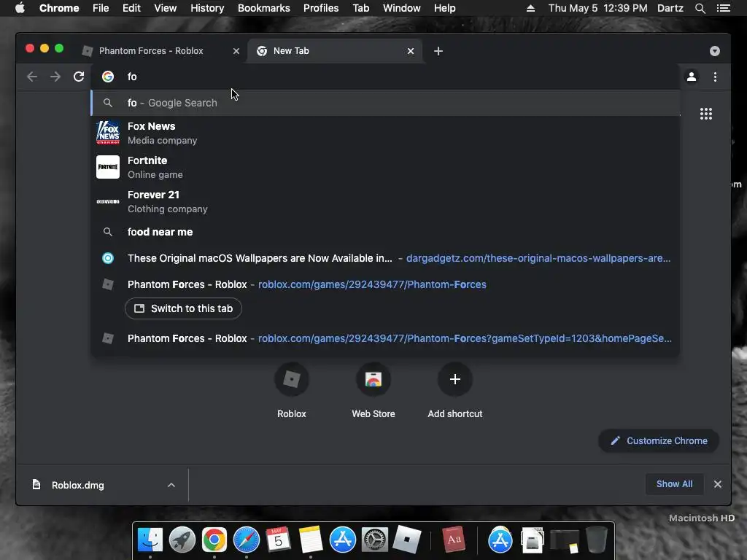Open System Preferences from the Dock
The width and height of the screenshot is (747, 560).
pyautogui.click(x=375, y=540)
